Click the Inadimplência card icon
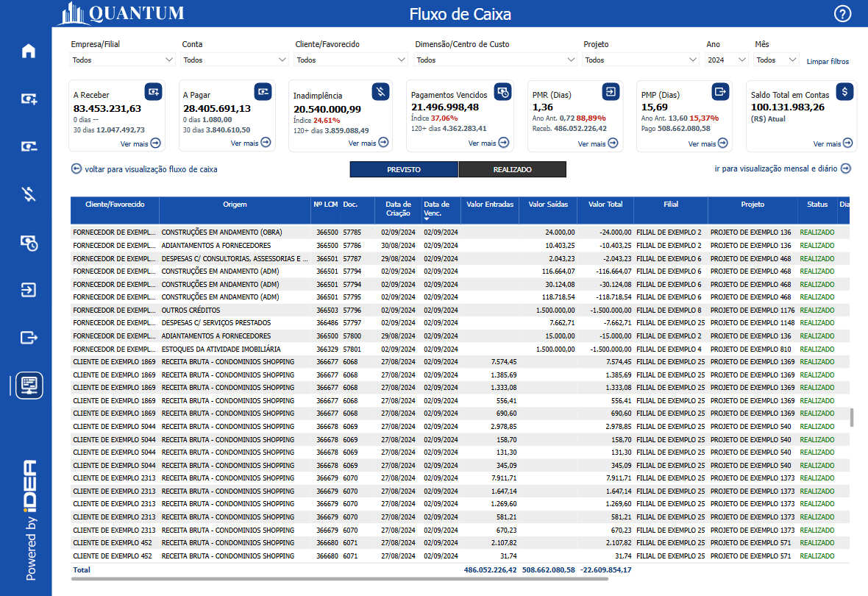Screen dimensions: 868x596 (380, 91)
